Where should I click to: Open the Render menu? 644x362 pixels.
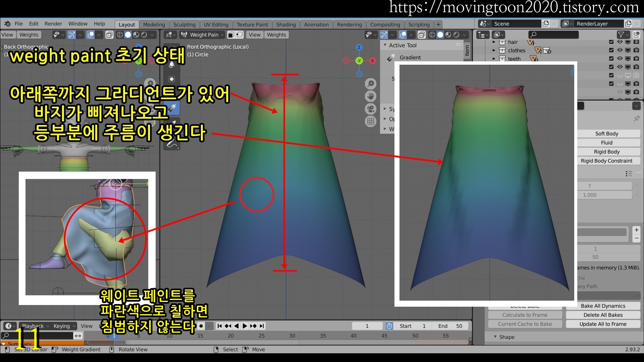53,24
